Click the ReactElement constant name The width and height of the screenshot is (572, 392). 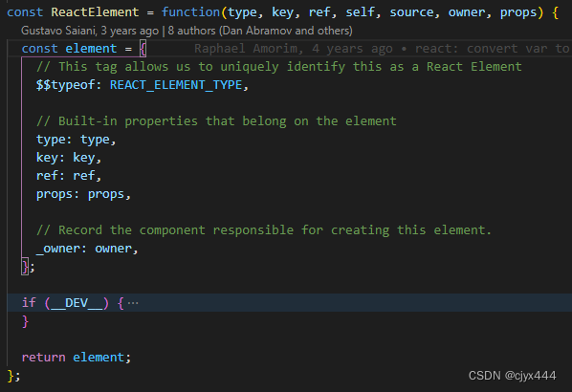[x=95, y=12]
